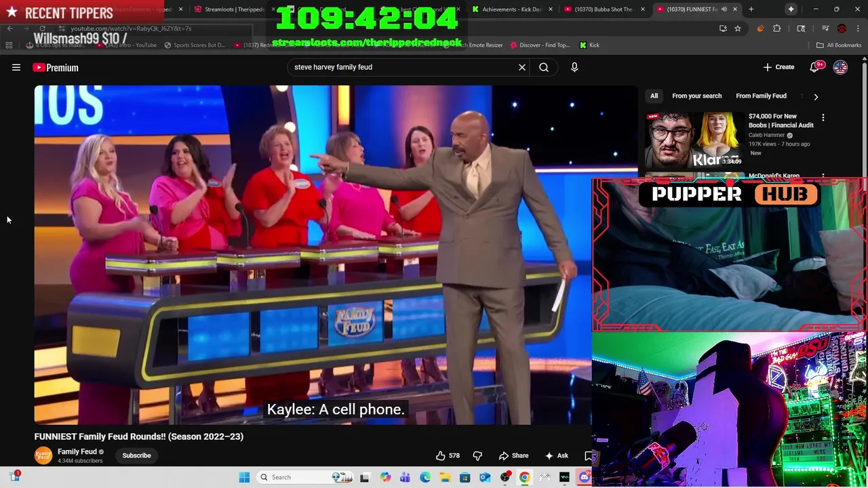Dislike the video thumbs down button
868x488 pixels.
pos(477,455)
